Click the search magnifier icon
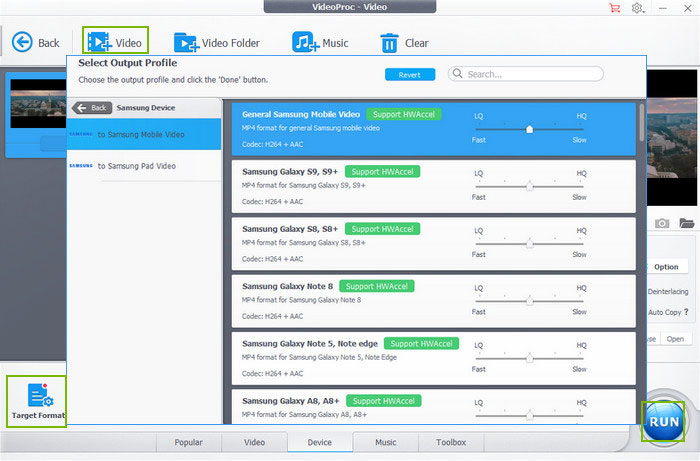 457,73
